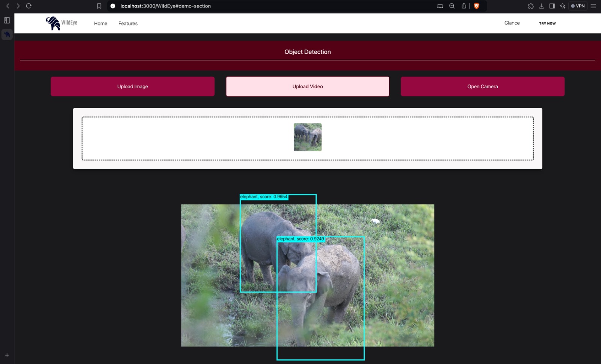
Task: Open the browser extensions puzzle icon
Action: click(531, 6)
